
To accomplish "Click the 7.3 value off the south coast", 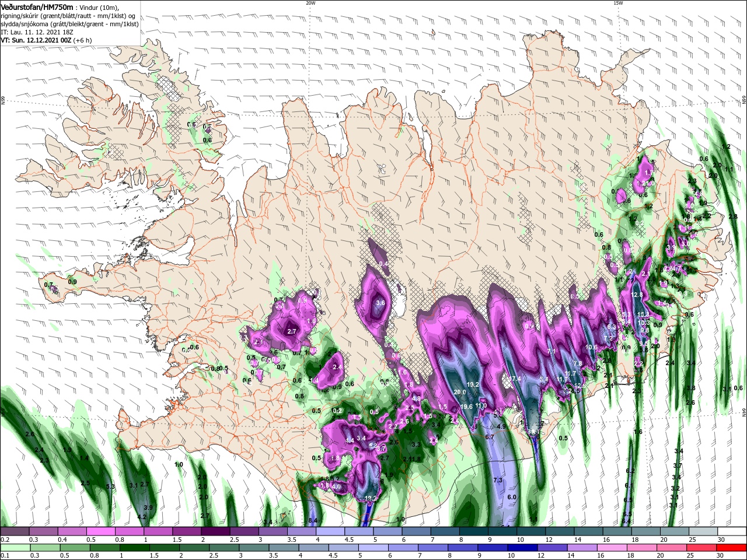I will point(498,480).
